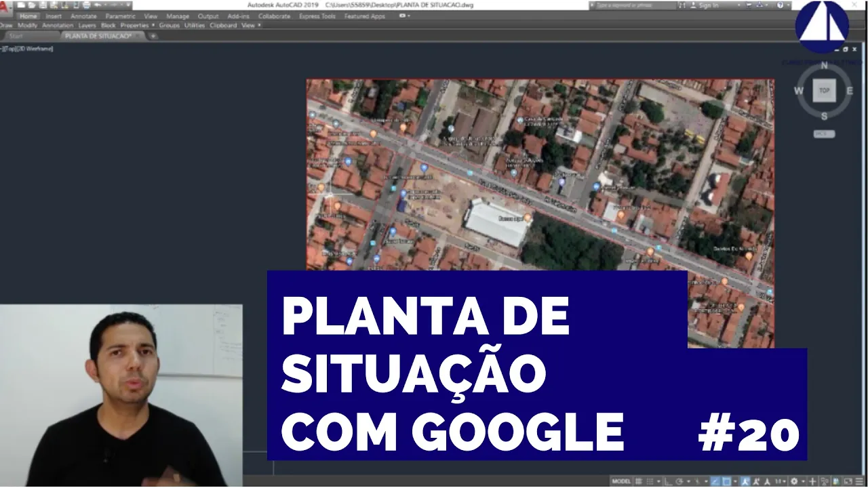Open the status bar Customization menu icon

point(859,481)
